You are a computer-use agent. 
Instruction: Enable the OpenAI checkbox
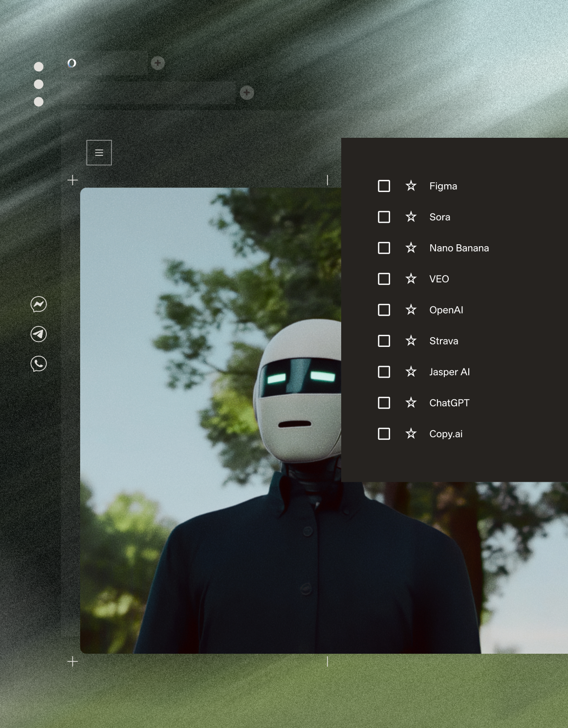(x=384, y=310)
